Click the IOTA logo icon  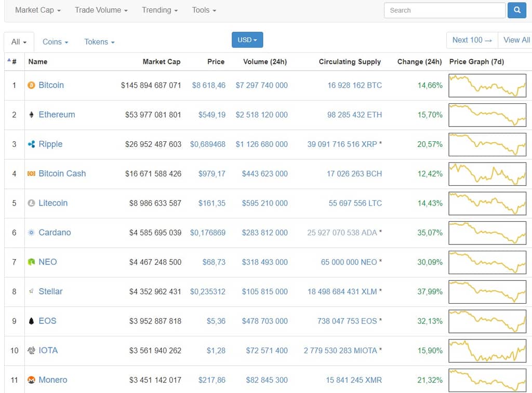point(31,350)
